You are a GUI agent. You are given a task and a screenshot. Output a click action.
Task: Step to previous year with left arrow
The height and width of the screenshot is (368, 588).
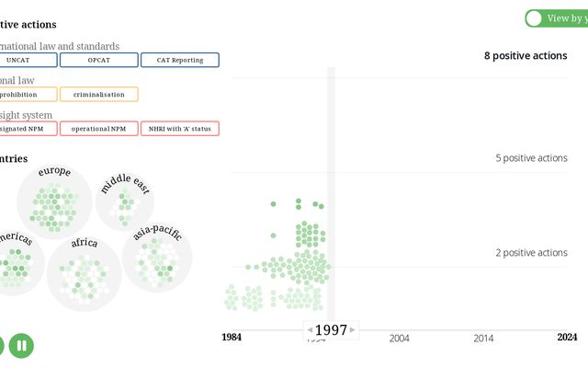pyautogui.click(x=310, y=330)
